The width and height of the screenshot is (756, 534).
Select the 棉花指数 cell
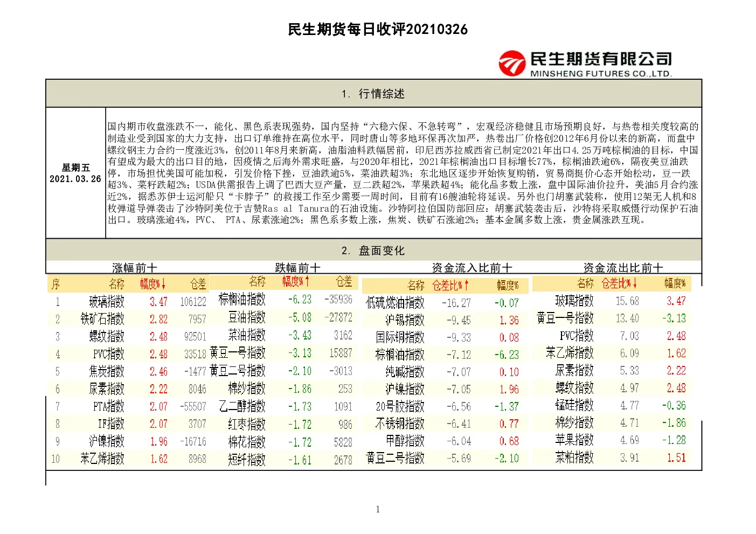pos(247,442)
